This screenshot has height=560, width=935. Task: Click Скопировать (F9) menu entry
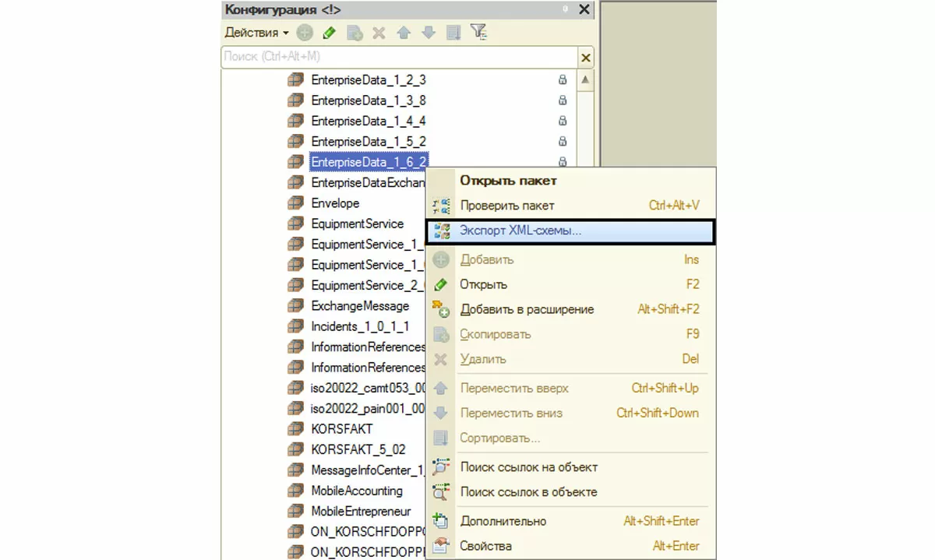pos(570,334)
